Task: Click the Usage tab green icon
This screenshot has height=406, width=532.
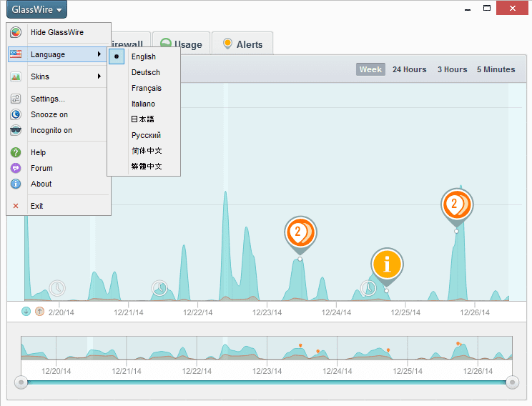Action: [166, 43]
